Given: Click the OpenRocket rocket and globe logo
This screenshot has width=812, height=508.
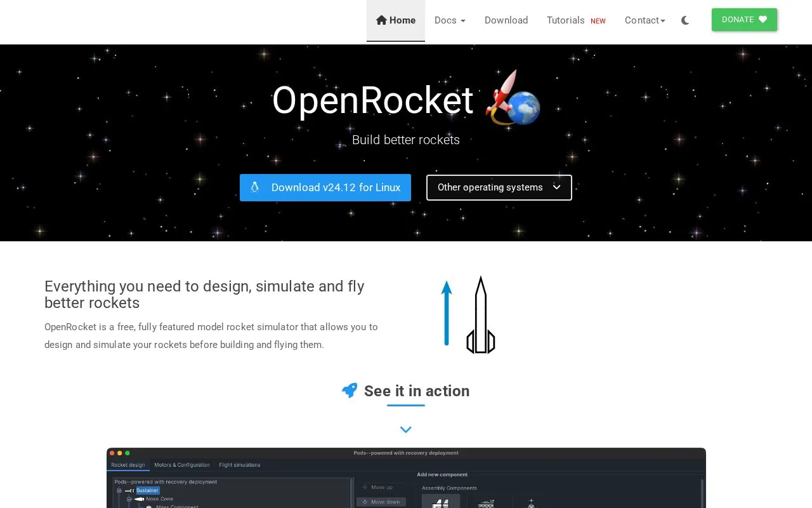Looking at the screenshot, I should pyautogui.click(x=513, y=98).
